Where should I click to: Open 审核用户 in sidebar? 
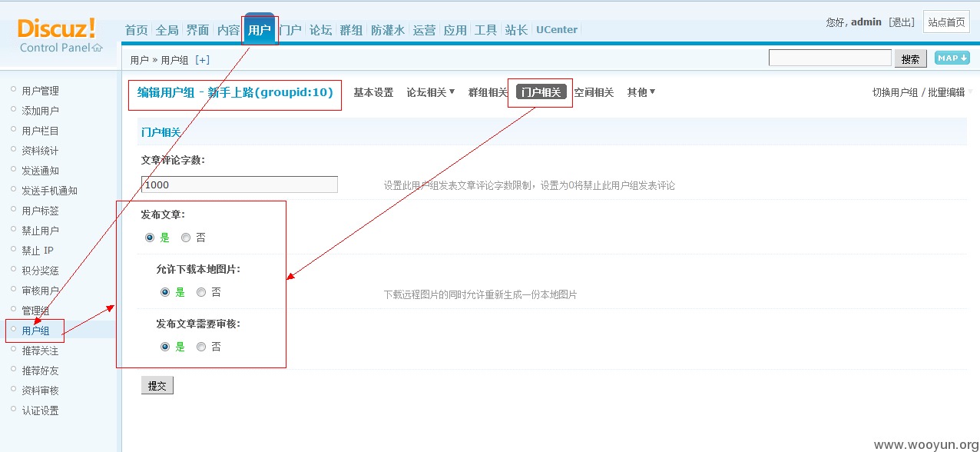click(x=40, y=291)
